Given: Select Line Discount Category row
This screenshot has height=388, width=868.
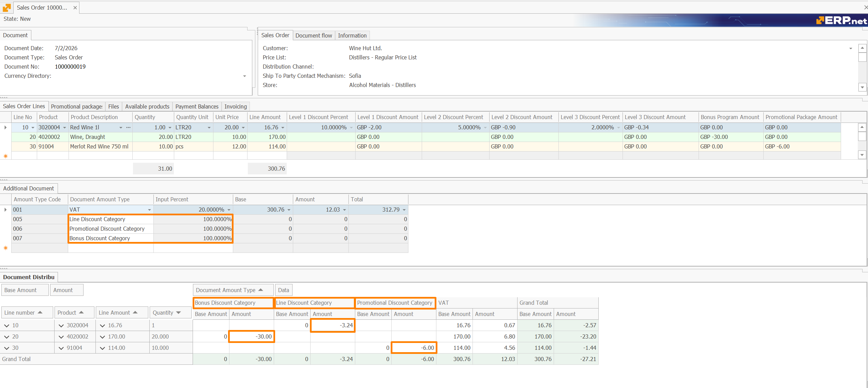Looking at the screenshot, I should tap(210, 219).
